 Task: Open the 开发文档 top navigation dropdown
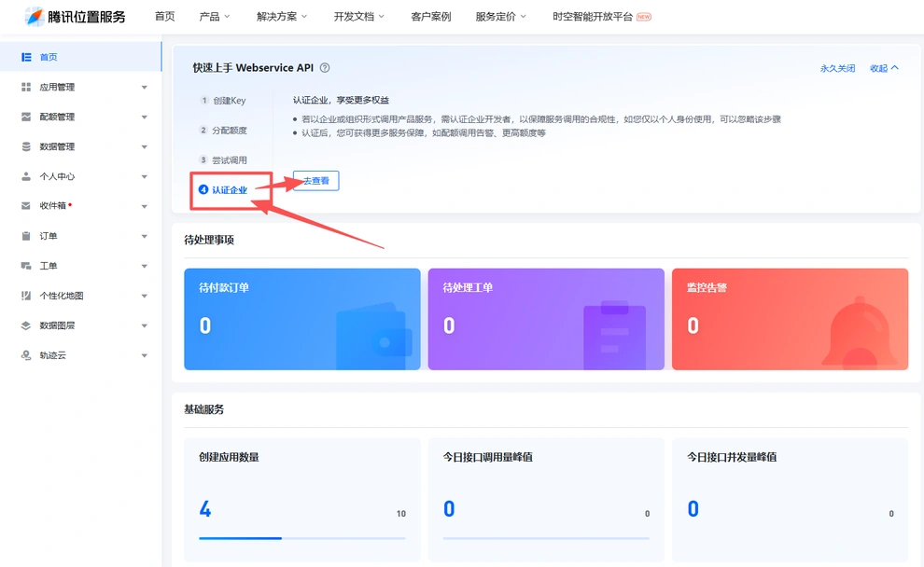[x=359, y=17]
